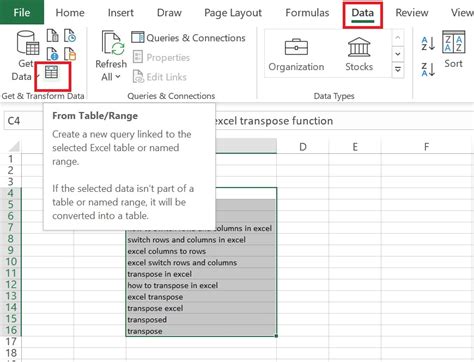This screenshot has height=362, width=474.
Task: Switch to the Review tab
Action: click(x=412, y=13)
